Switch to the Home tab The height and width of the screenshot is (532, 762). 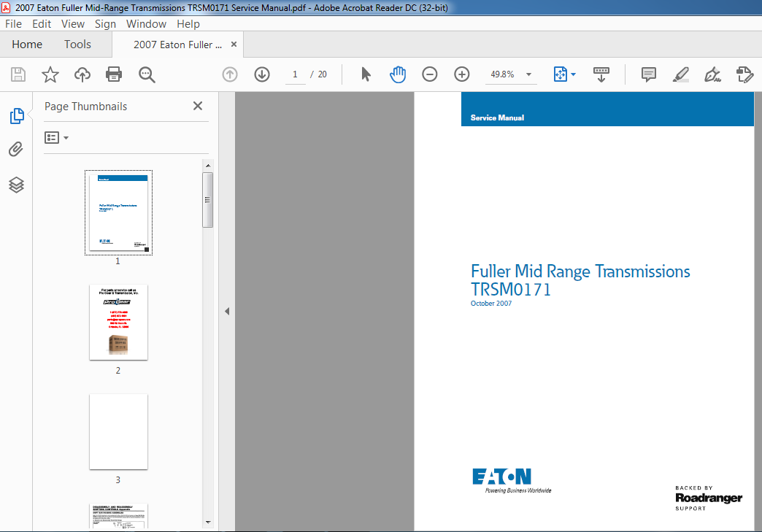click(27, 45)
